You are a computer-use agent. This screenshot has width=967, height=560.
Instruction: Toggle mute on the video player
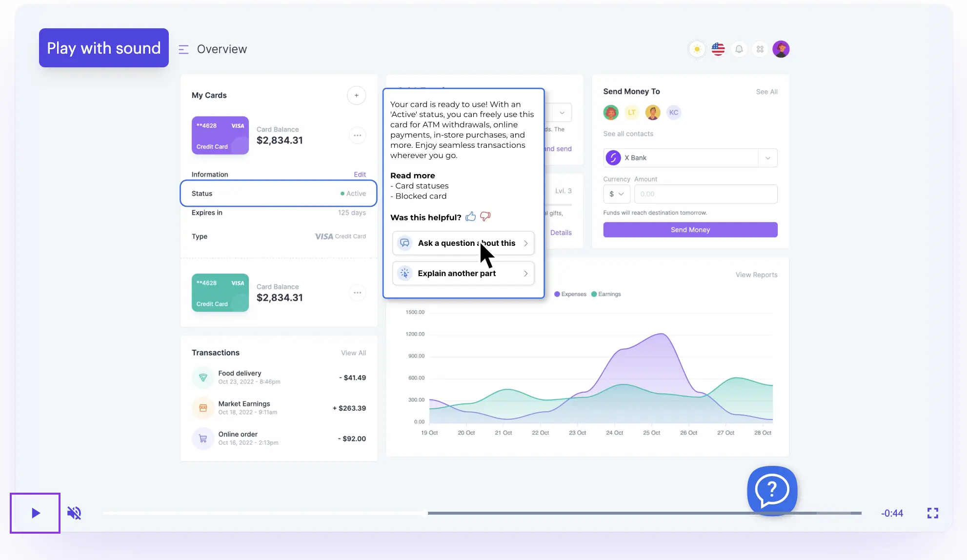click(74, 513)
